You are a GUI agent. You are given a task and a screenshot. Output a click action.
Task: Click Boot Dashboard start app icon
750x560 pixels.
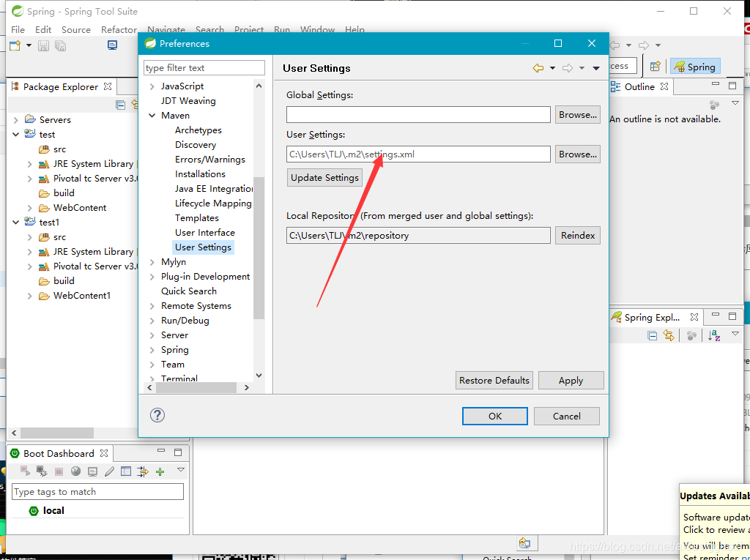point(25,471)
